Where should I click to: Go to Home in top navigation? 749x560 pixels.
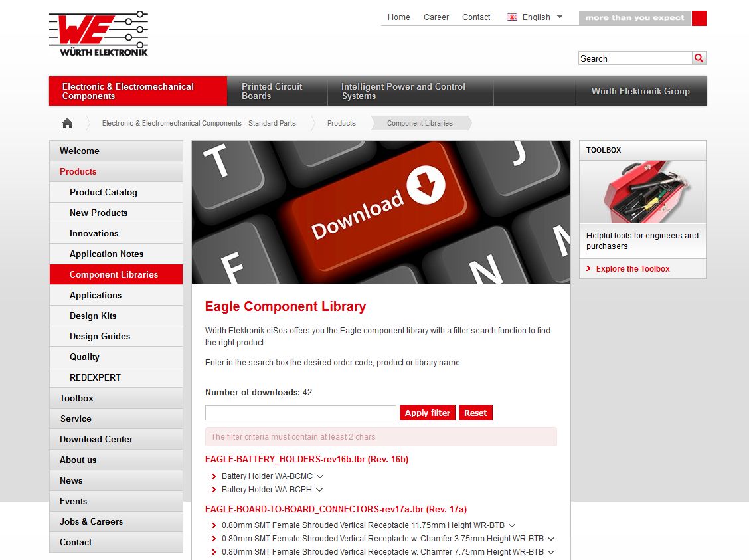[399, 17]
